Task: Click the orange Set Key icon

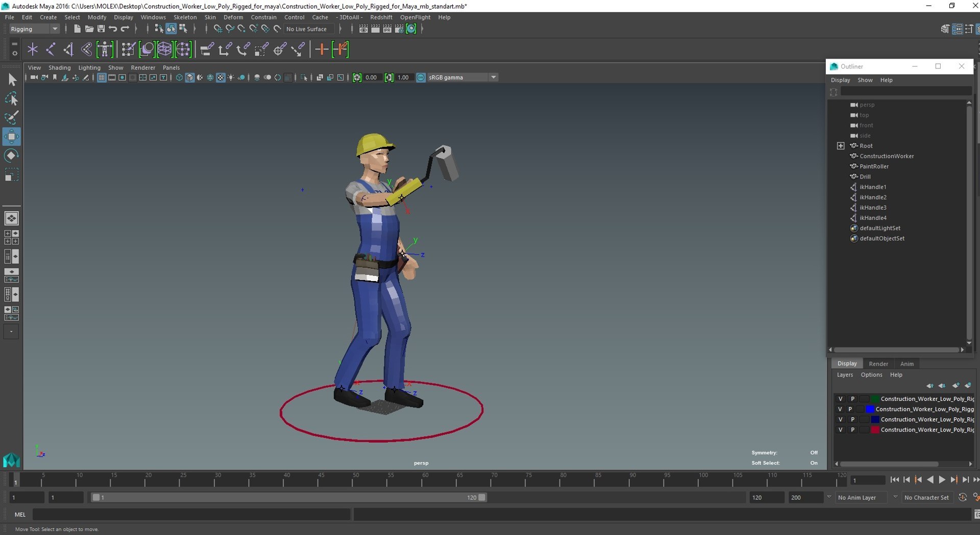Action: pos(322,49)
